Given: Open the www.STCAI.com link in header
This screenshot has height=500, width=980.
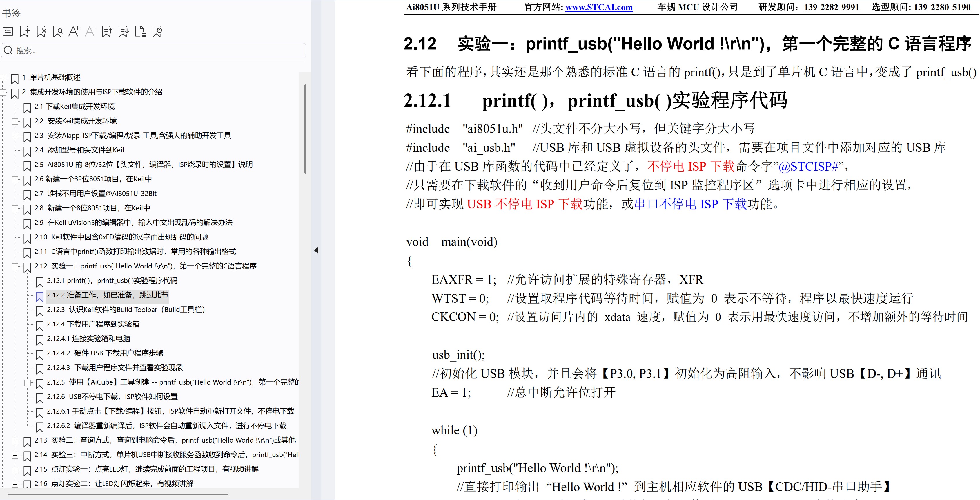Looking at the screenshot, I should pos(599,7).
